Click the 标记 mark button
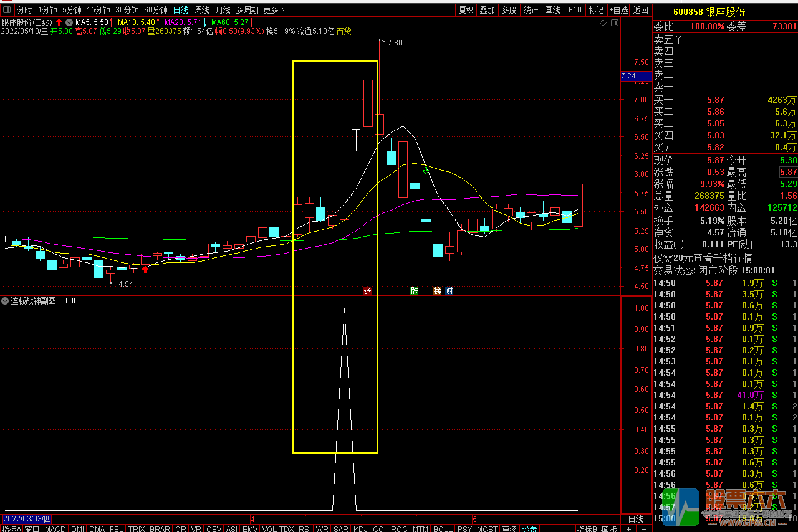The image size is (798, 532). (597, 10)
